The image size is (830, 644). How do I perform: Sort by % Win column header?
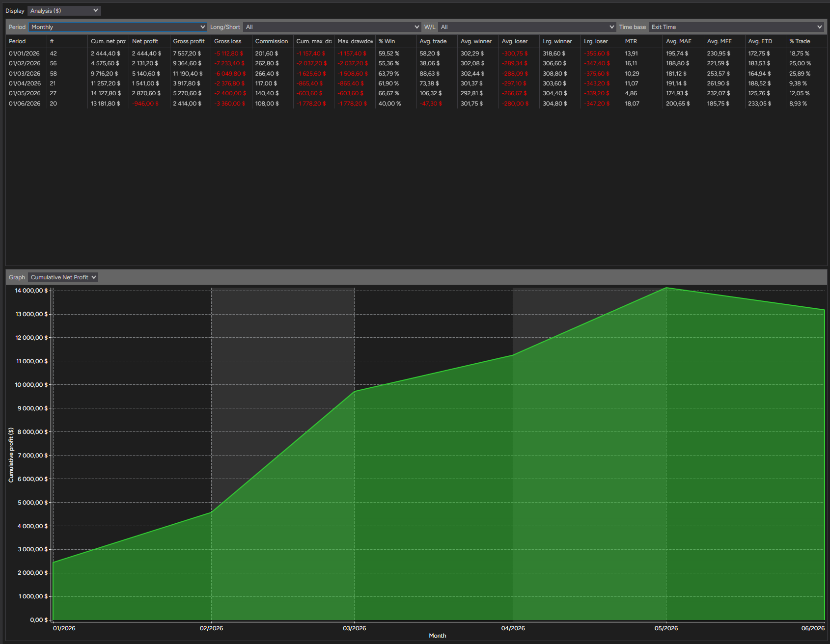[396, 41]
